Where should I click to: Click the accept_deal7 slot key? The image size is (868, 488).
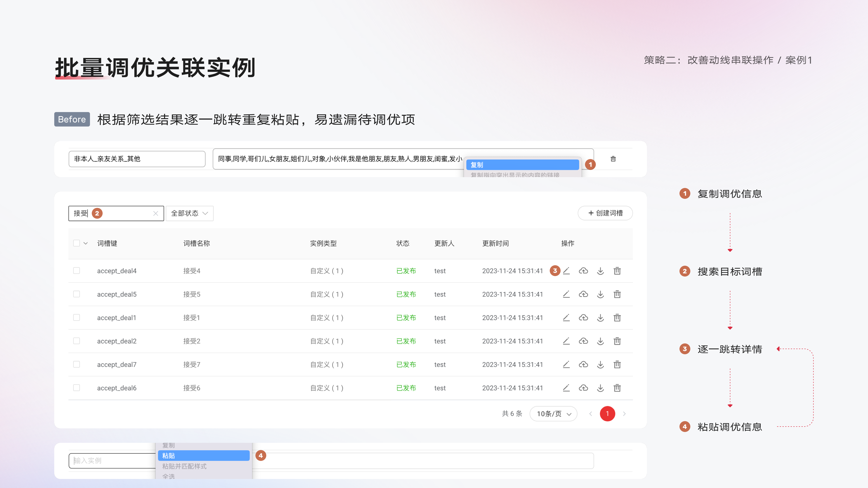coord(117,364)
